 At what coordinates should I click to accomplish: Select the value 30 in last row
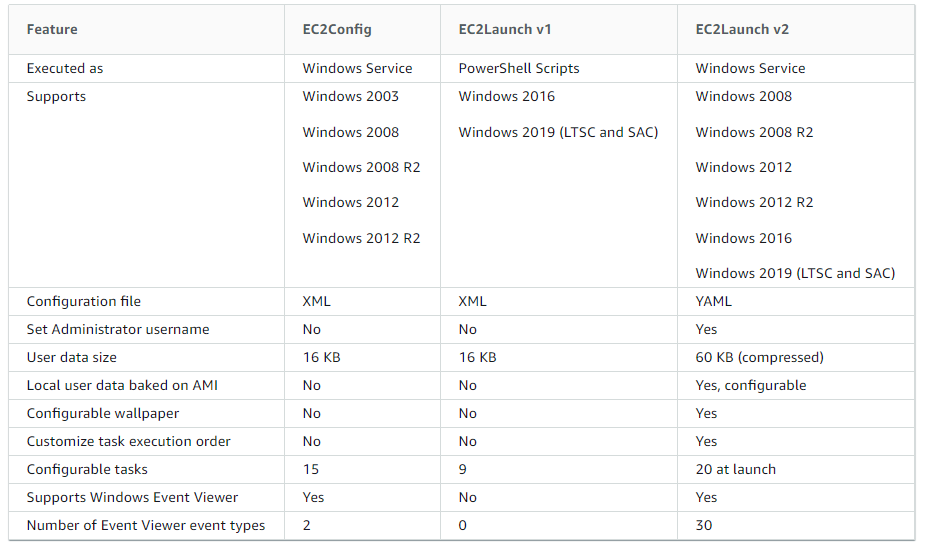coord(704,526)
